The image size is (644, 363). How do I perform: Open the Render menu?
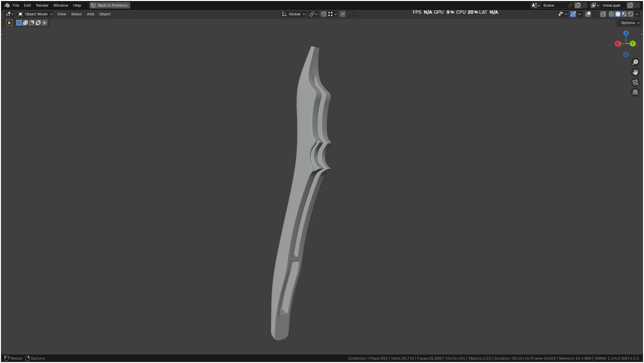(42, 5)
